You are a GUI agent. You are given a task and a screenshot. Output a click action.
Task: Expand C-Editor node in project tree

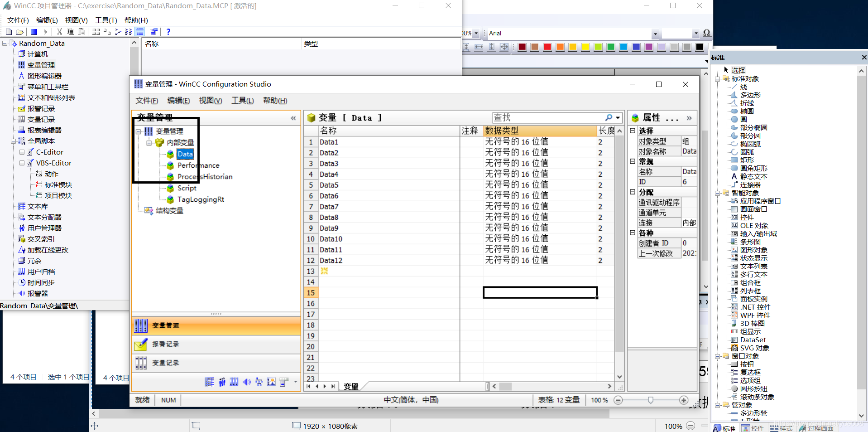coord(22,152)
